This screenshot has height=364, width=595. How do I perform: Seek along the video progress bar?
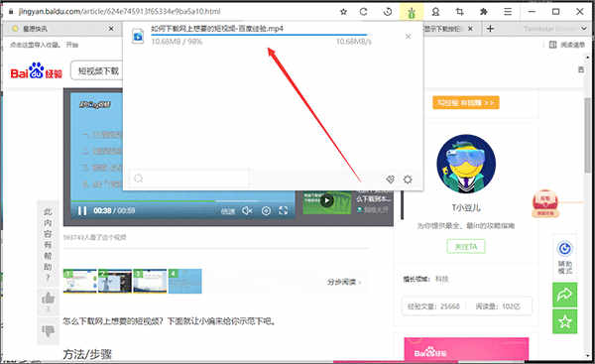182,200
